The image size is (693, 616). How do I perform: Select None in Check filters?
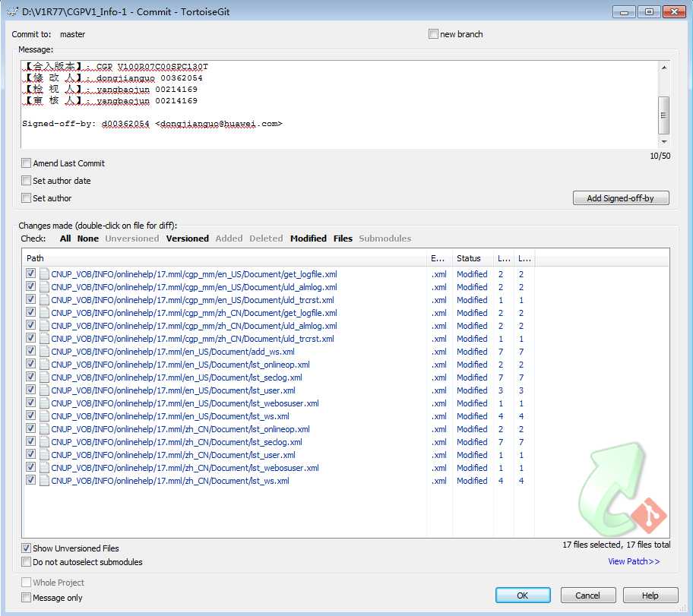click(x=88, y=239)
